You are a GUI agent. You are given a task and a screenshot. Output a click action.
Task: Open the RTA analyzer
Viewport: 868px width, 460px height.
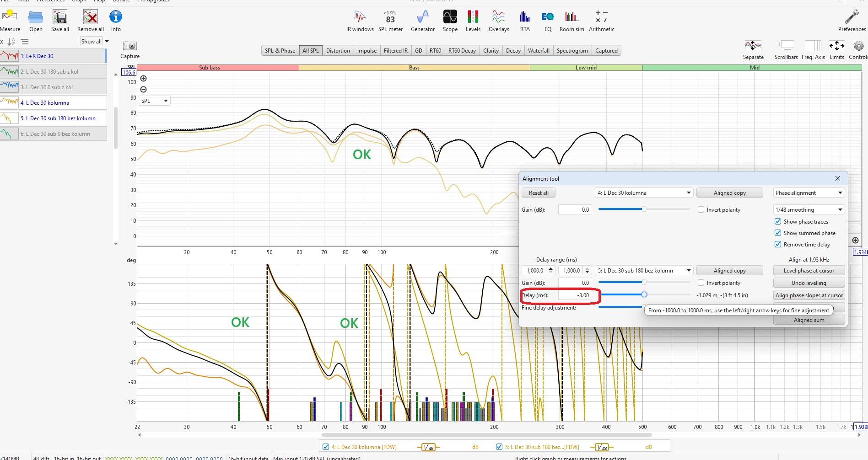pyautogui.click(x=524, y=21)
